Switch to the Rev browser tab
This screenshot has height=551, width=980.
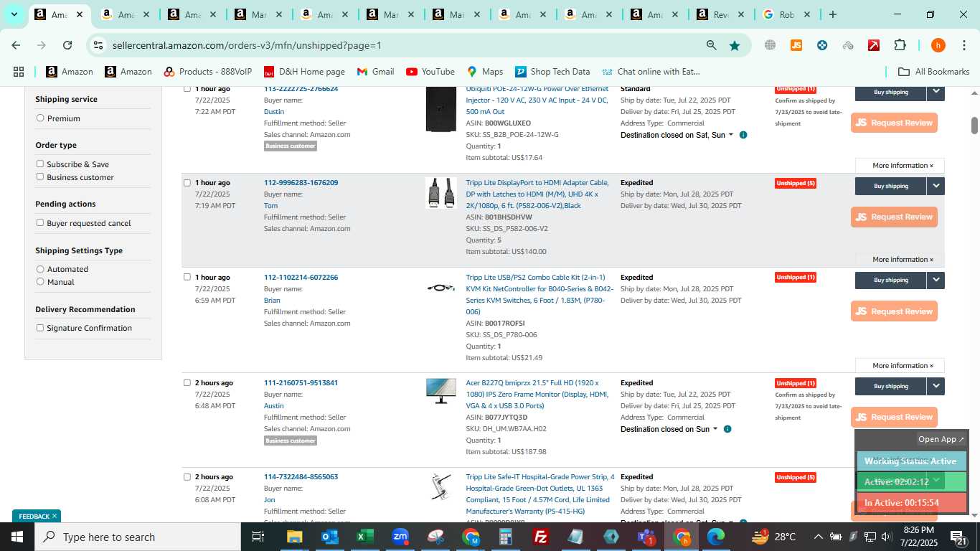[720, 14]
